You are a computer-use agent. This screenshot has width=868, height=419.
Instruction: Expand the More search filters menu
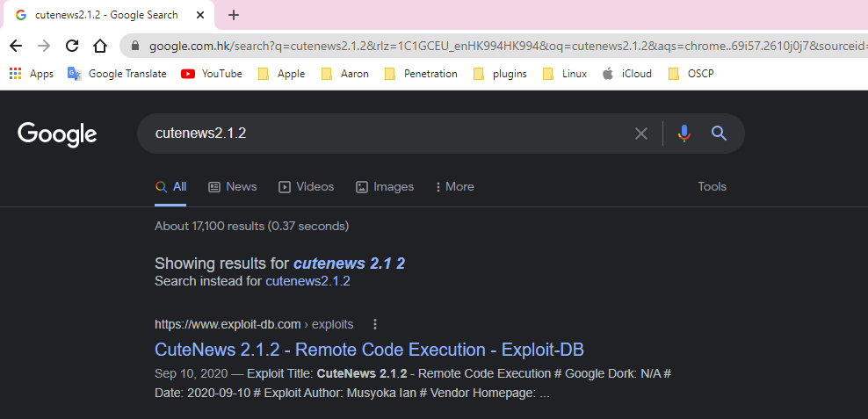tap(452, 186)
